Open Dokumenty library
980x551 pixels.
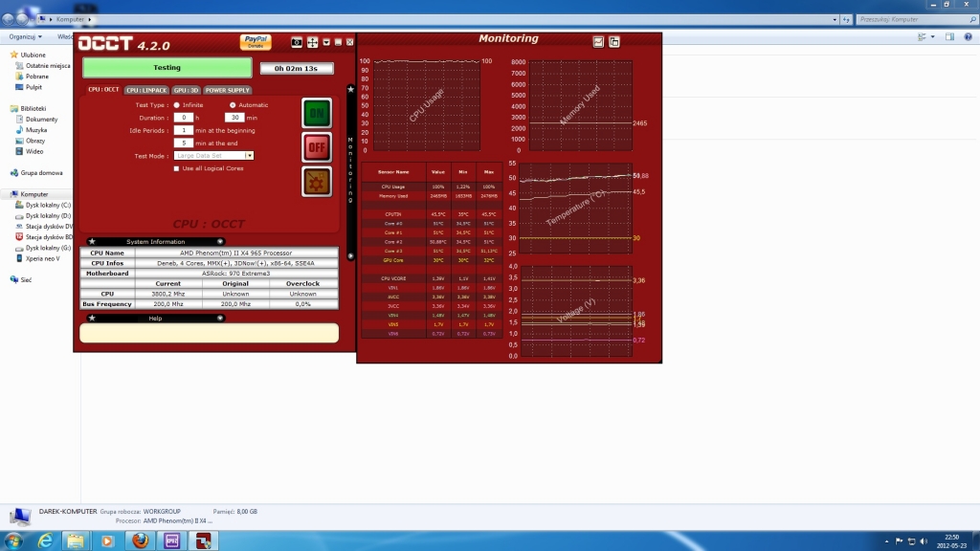(x=41, y=120)
